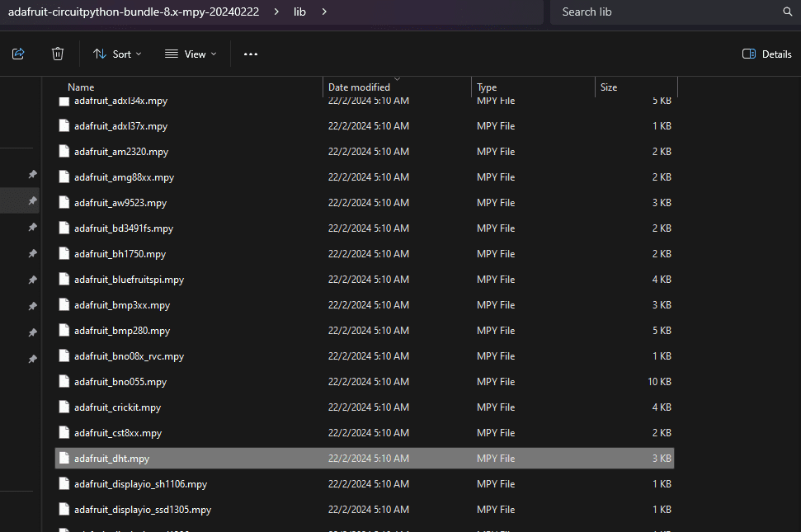Toggle the Details pane button
The width and height of the screenshot is (801, 532).
coord(766,54)
